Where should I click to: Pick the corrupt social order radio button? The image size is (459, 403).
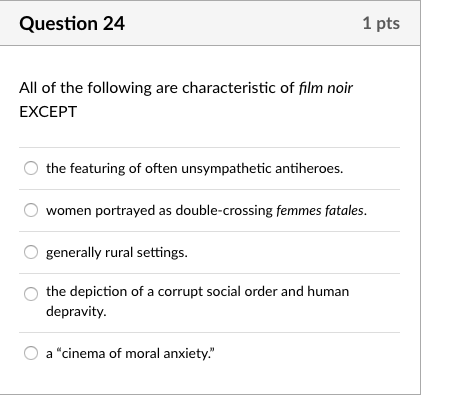coord(31,294)
